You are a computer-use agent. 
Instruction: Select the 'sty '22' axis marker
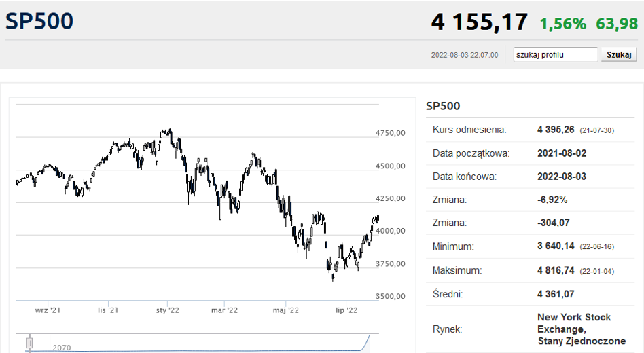[167, 310]
